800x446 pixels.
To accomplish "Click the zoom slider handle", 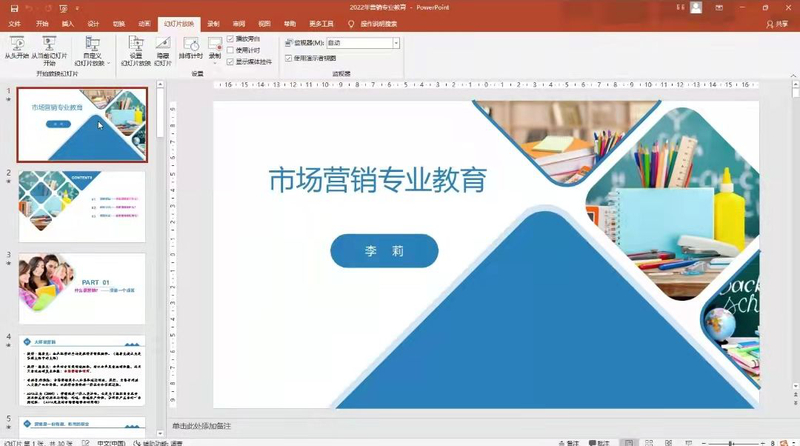I will point(731,443).
